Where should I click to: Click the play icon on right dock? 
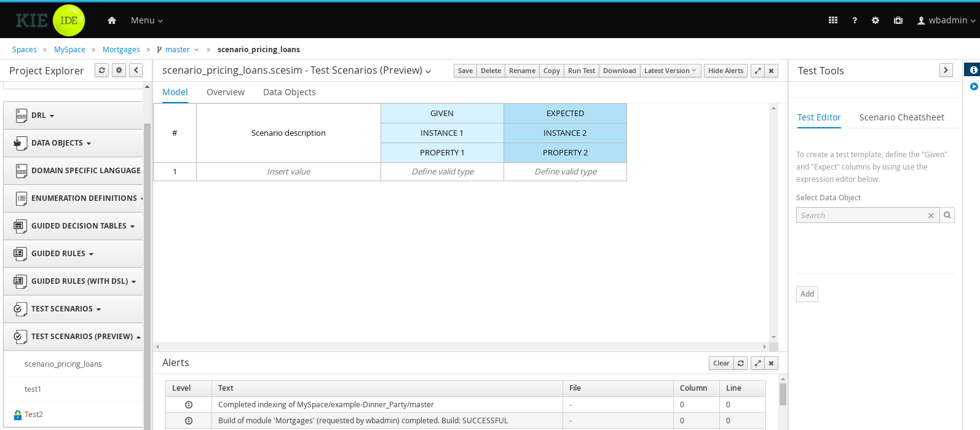click(974, 87)
